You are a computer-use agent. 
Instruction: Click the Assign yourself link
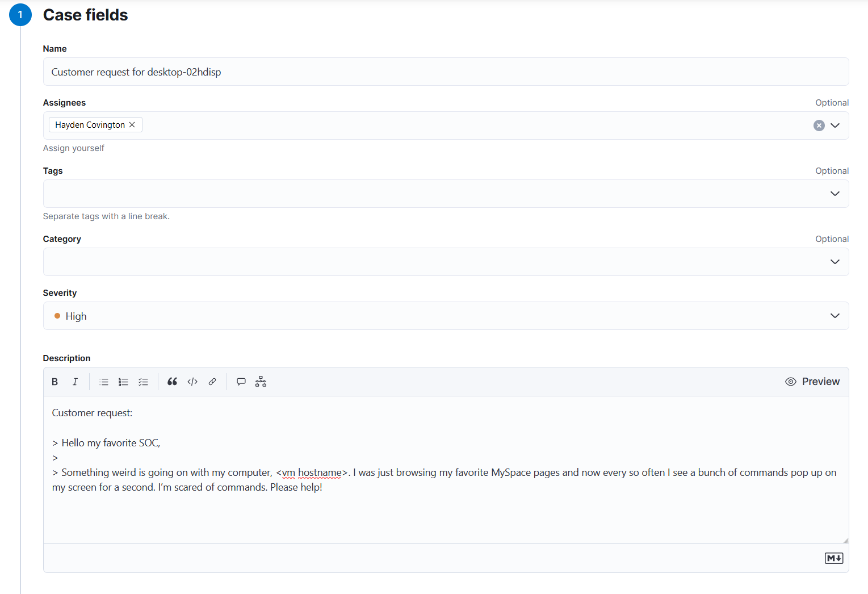[74, 148]
